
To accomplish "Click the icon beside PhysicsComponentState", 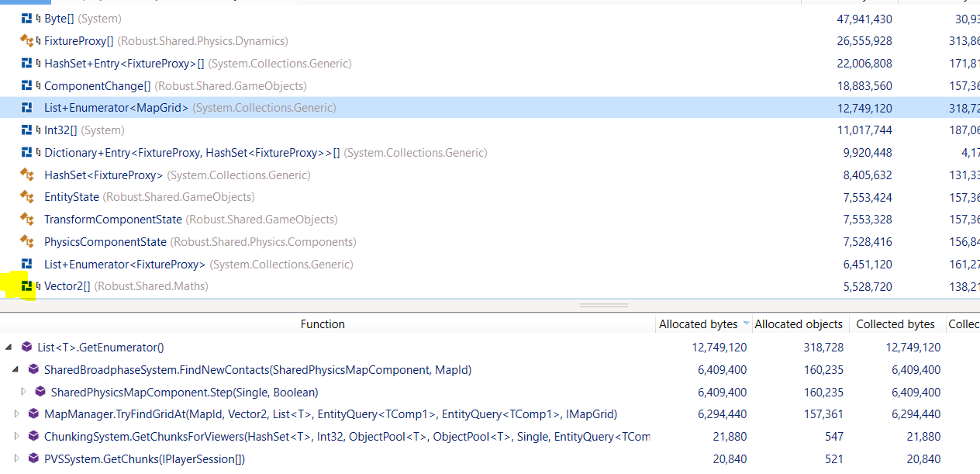I will (x=27, y=242).
